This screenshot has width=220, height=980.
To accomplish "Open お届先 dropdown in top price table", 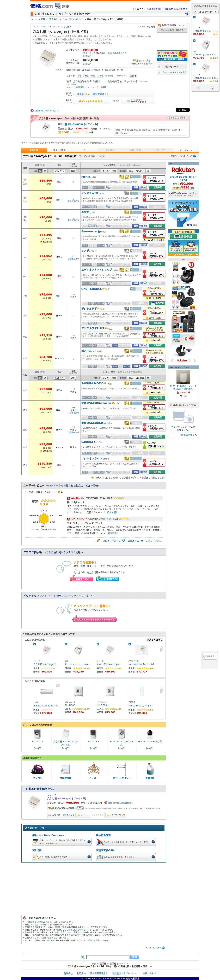I will click(x=60, y=171).
